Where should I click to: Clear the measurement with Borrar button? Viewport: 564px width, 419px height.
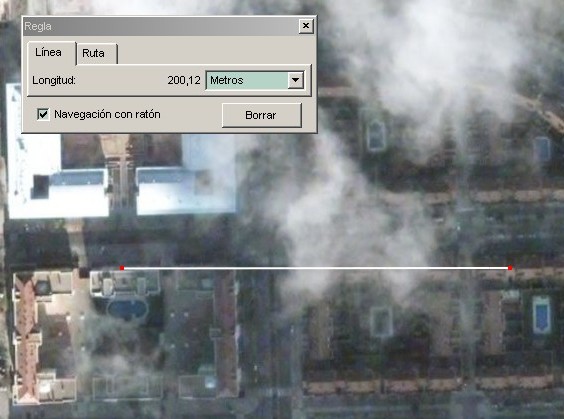[x=261, y=115]
